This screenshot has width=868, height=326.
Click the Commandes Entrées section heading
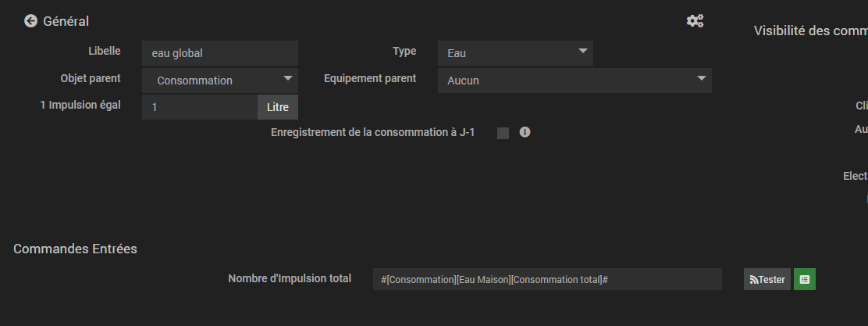(x=75, y=249)
